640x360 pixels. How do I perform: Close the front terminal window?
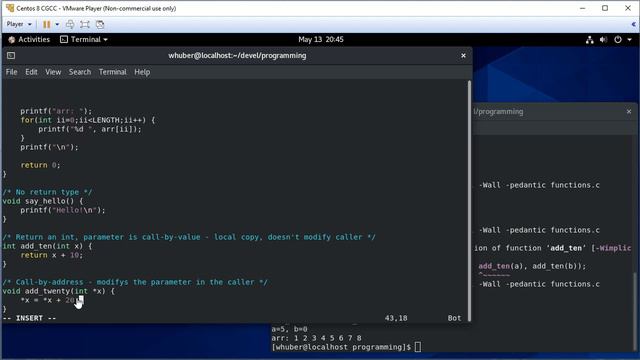coord(463,56)
